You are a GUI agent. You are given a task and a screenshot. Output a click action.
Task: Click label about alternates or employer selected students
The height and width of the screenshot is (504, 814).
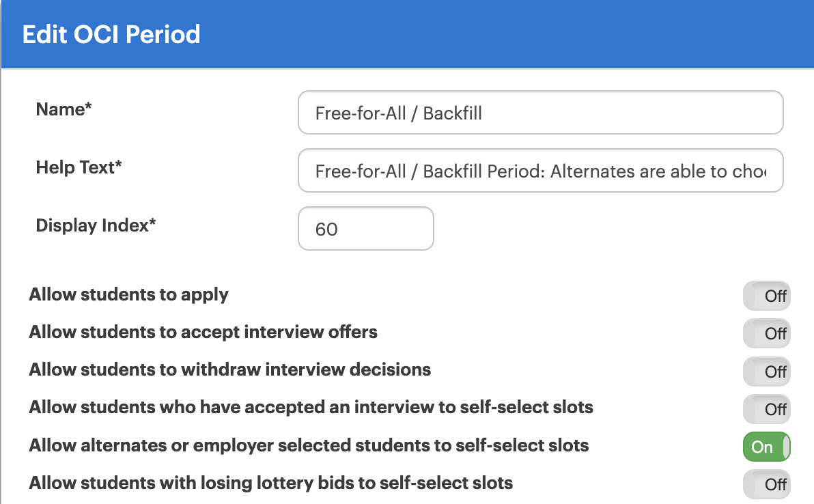coord(309,445)
